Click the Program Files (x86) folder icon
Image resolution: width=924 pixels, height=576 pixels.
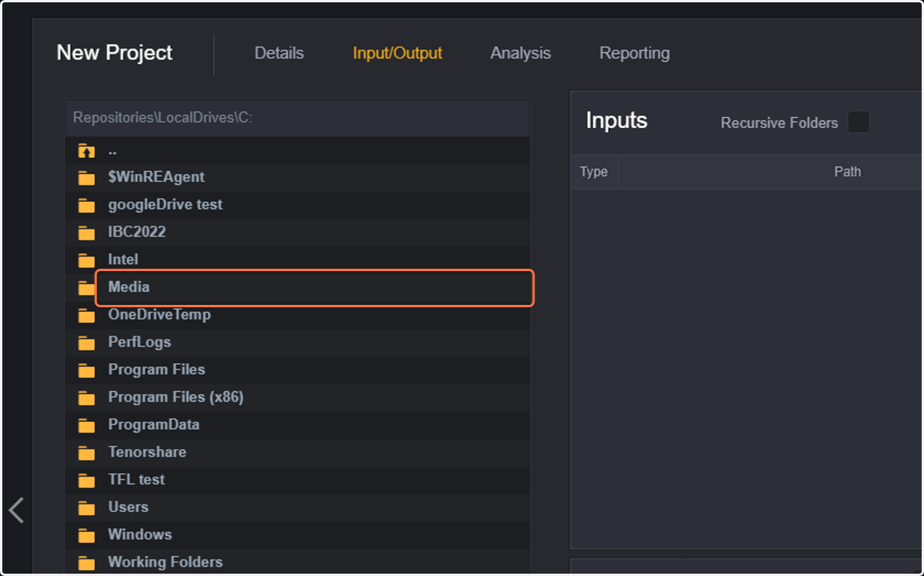[86, 398]
